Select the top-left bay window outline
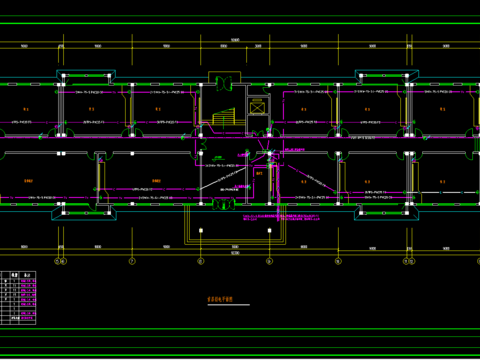 [86, 76]
